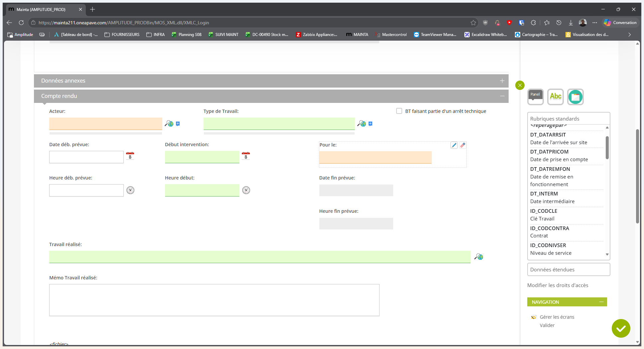Click the teal window icon beside Abc
Image resolution: width=644 pixels, height=349 pixels.
coord(575,97)
